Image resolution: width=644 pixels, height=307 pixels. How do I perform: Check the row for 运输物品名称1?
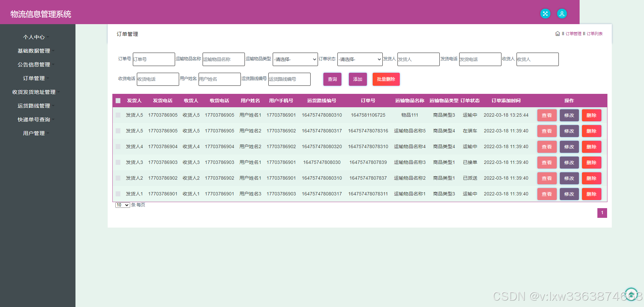tap(118, 194)
